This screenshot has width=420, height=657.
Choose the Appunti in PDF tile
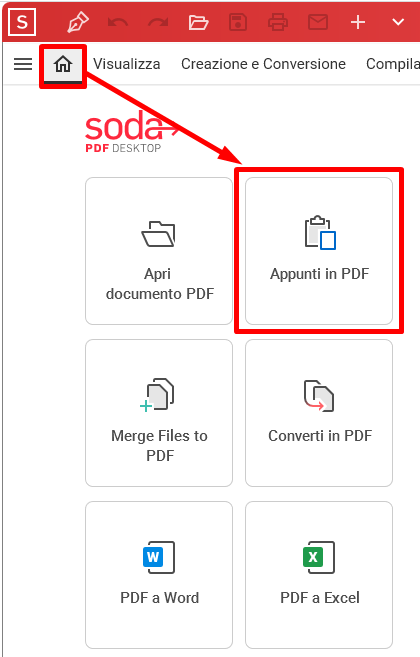pos(319,251)
